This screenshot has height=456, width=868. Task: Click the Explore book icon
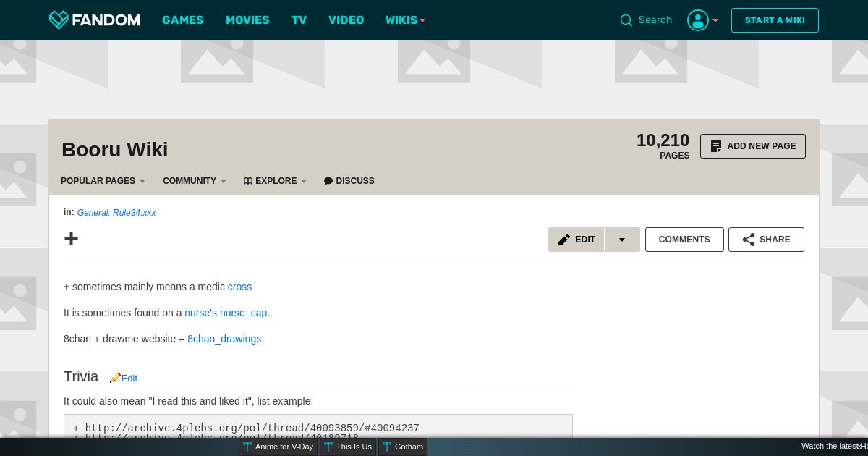click(x=248, y=181)
